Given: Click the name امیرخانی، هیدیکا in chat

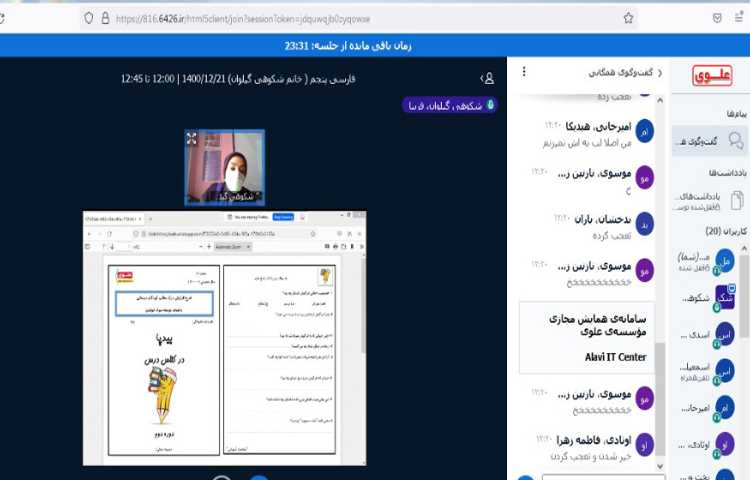Looking at the screenshot, I should pyautogui.click(x=598, y=127).
